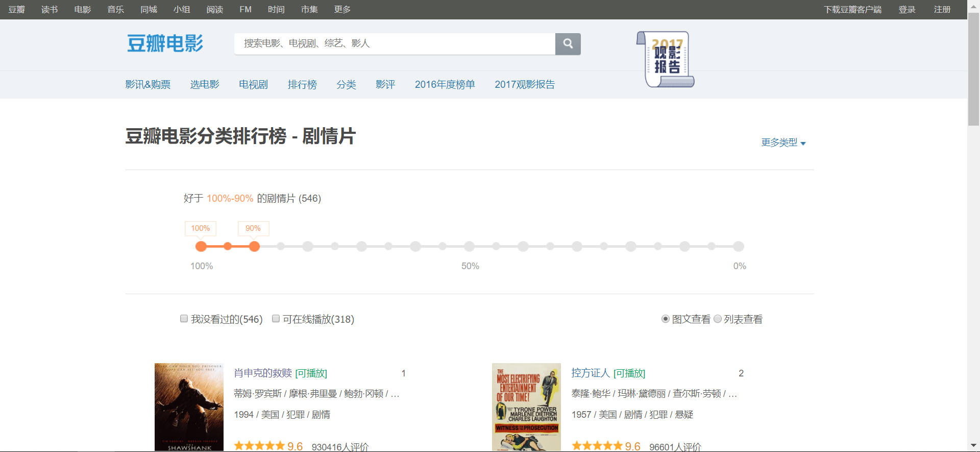The image size is (980, 452).
Task: Click the star rating of 控方证人
Action: pyautogui.click(x=597, y=446)
